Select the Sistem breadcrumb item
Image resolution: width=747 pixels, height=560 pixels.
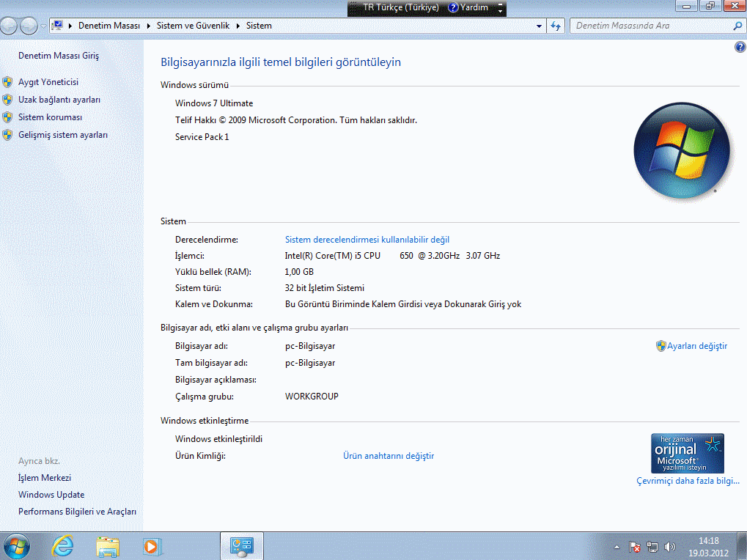(x=259, y=26)
